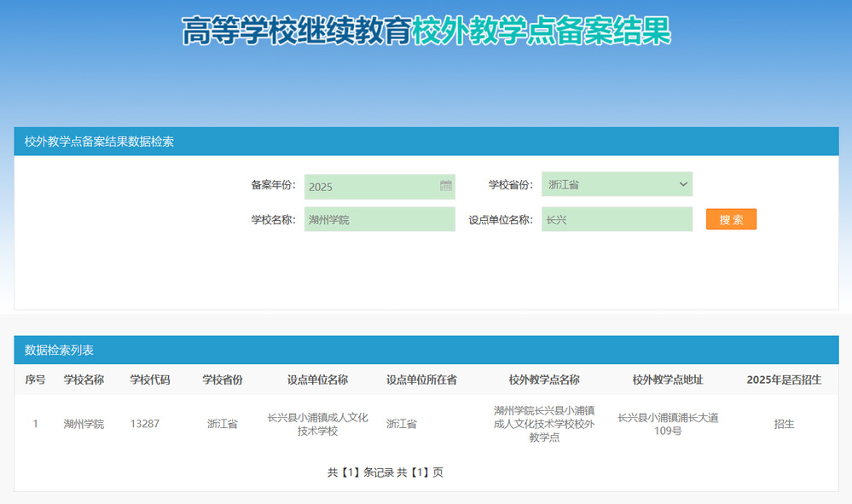Screen dimensions: 852x504
Task: Click the 校外教学点名称 column header
Action: click(x=544, y=379)
